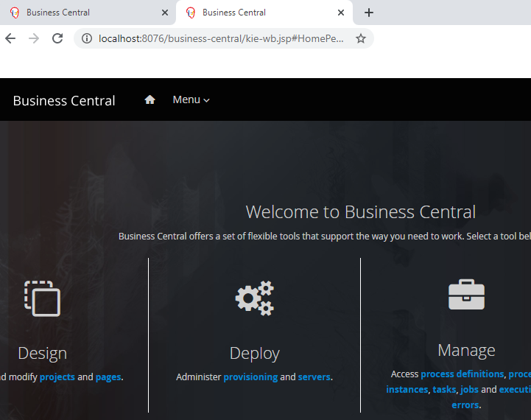531x420 pixels.
Task: Open the Design heading
Action: 42,353
